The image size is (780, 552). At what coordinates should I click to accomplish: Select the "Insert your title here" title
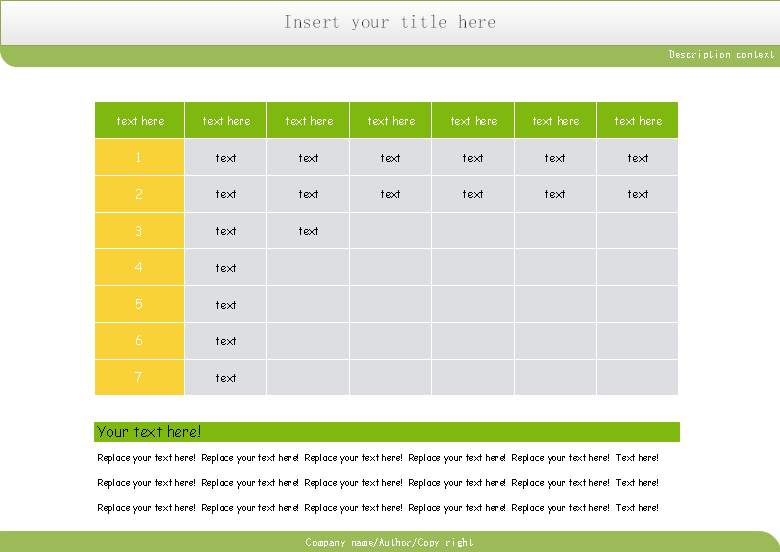coord(390,22)
